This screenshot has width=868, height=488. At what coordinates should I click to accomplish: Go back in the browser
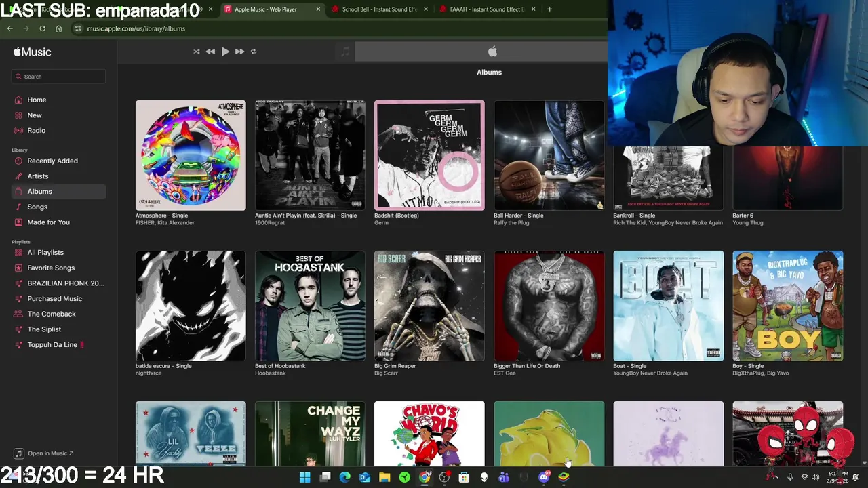click(9, 28)
